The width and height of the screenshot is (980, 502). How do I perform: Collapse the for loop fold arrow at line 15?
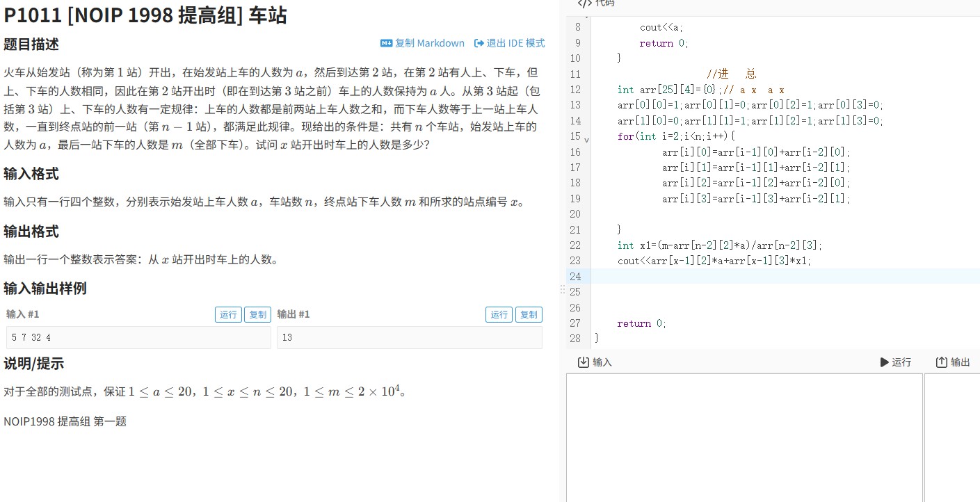[x=586, y=139]
